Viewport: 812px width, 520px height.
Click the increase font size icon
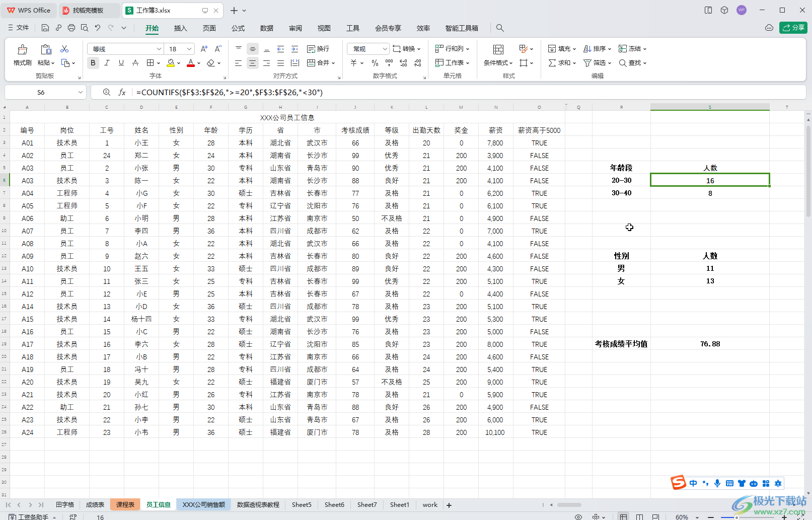(x=204, y=49)
